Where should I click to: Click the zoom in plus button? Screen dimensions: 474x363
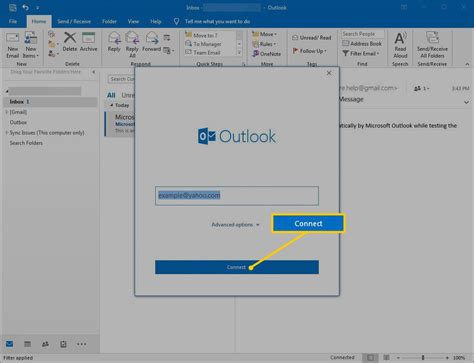447,358
